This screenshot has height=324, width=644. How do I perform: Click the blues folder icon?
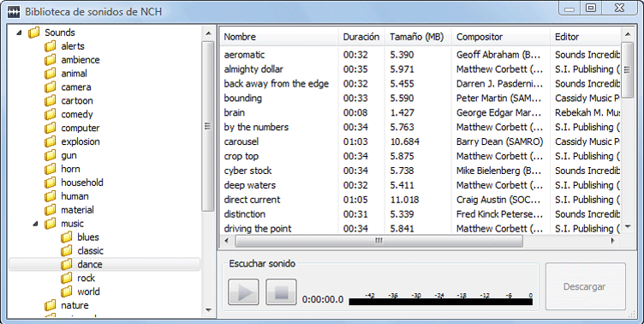coord(67,237)
